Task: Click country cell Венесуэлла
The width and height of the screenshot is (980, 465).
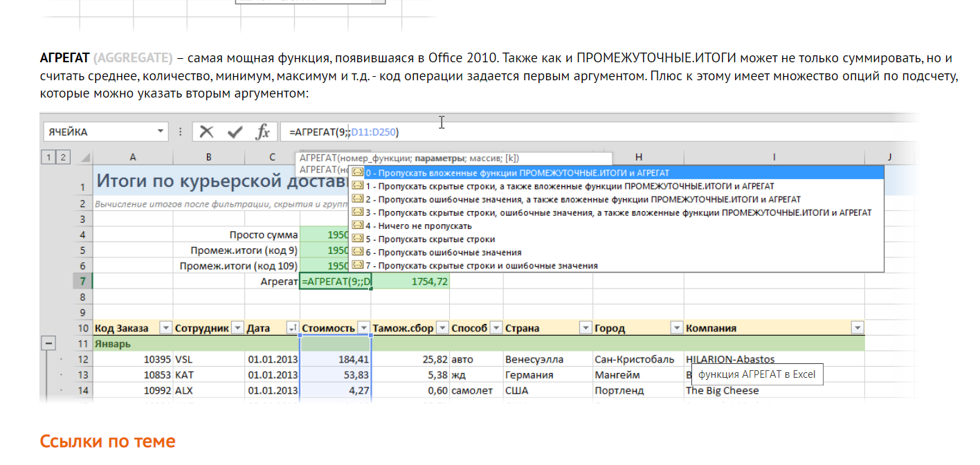Action: point(548,359)
